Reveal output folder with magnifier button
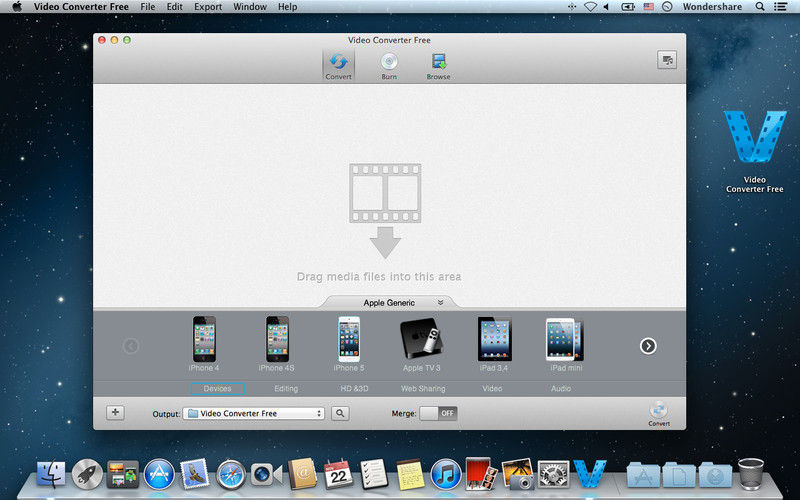Screen dimensions: 800x500 340,413
